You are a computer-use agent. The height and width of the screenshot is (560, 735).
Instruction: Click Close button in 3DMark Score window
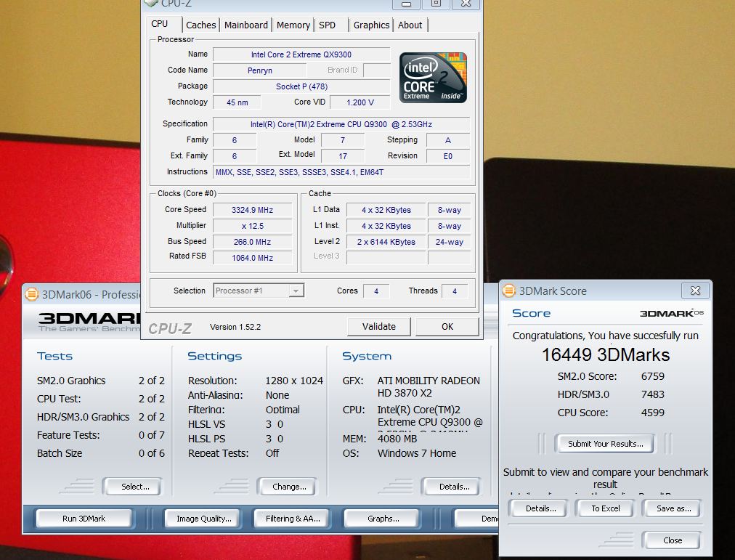(673, 540)
